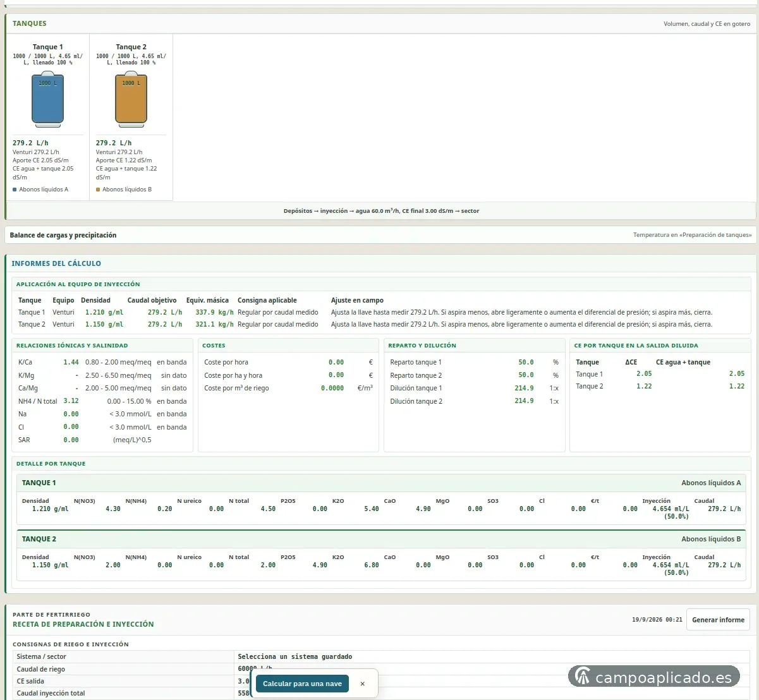Select the '337.9 kg/h' mass equivalent value
759x700 pixels.
click(x=214, y=312)
